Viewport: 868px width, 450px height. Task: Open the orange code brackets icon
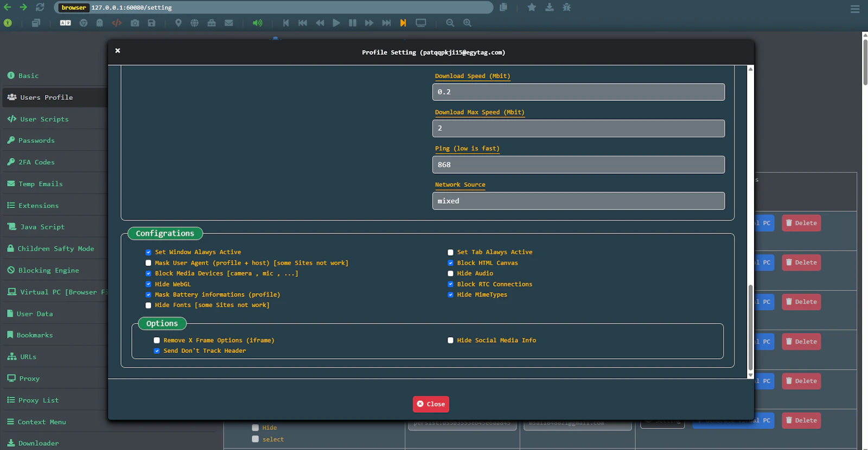point(117,23)
